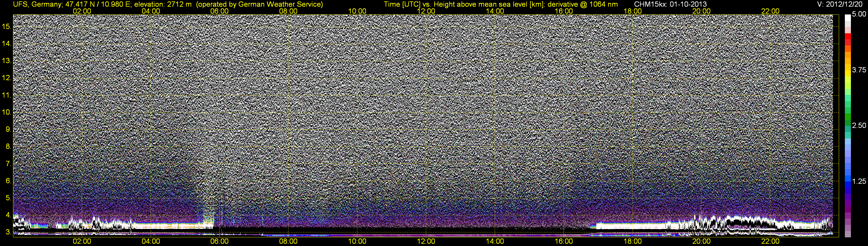Click top time axis label 08:00
This screenshot has height=246, width=868.
[288, 11]
